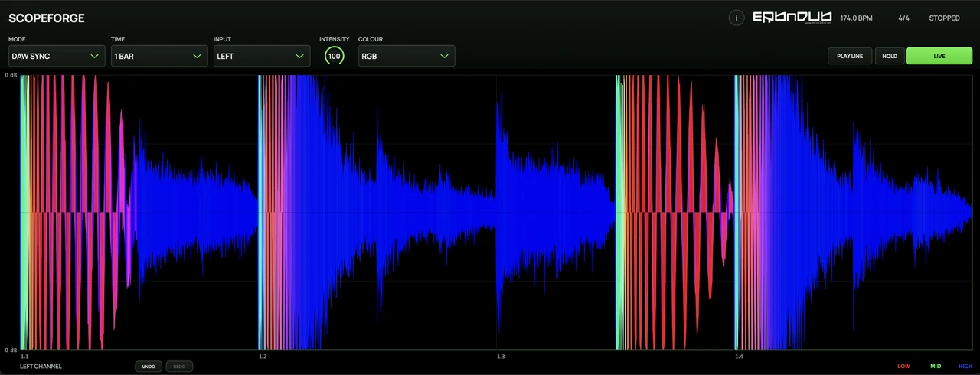Click the 1.1 timeline marker
980x375 pixels.
pos(24,357)
